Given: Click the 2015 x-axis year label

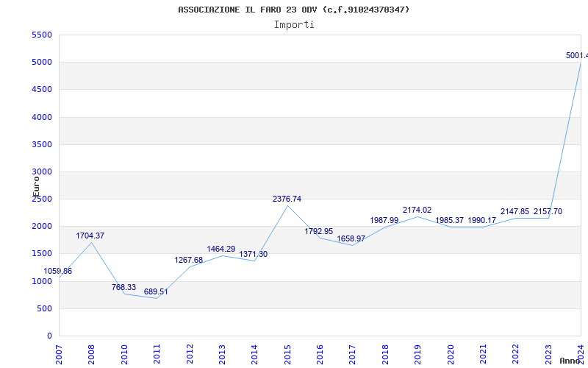Looking at the screenshot, I should [x=287, y=355].
